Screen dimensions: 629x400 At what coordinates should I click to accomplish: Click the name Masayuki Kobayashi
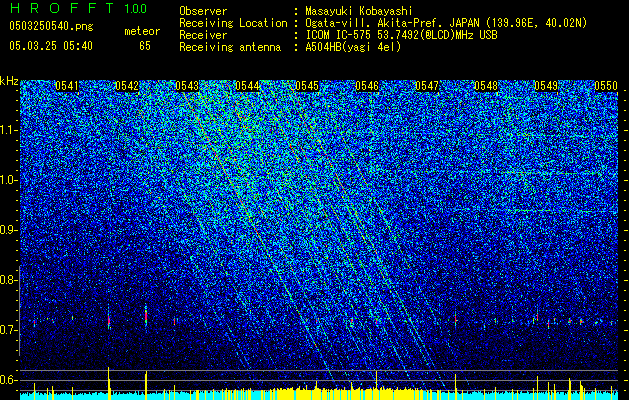[x=359, y=11]
